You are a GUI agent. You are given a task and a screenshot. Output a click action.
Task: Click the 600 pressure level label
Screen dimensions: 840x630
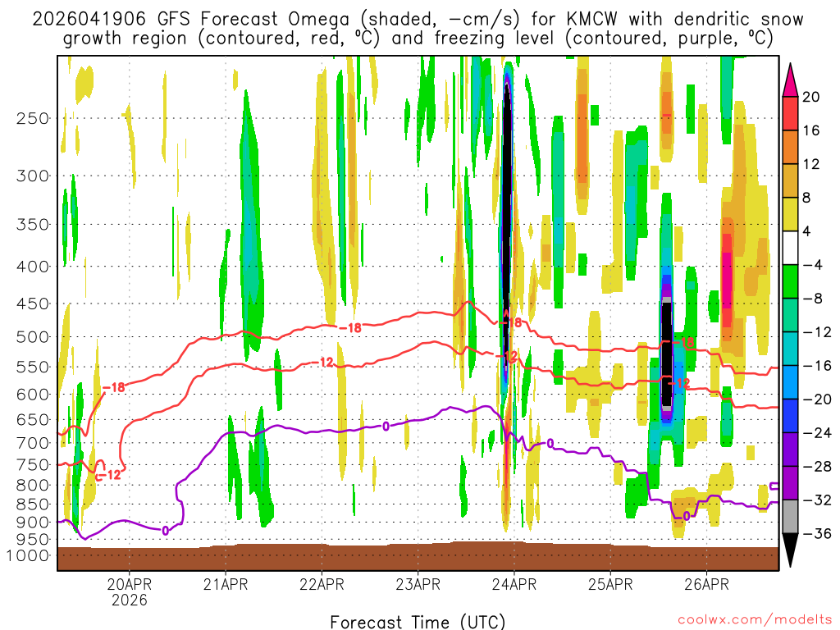[x=33, y=395]
